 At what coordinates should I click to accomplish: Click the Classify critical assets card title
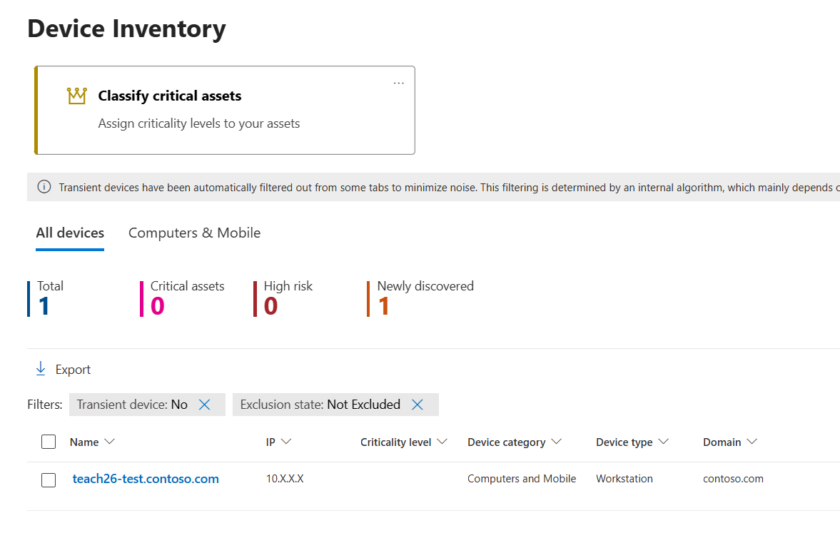pyautogui.click(x=170, y=96)
